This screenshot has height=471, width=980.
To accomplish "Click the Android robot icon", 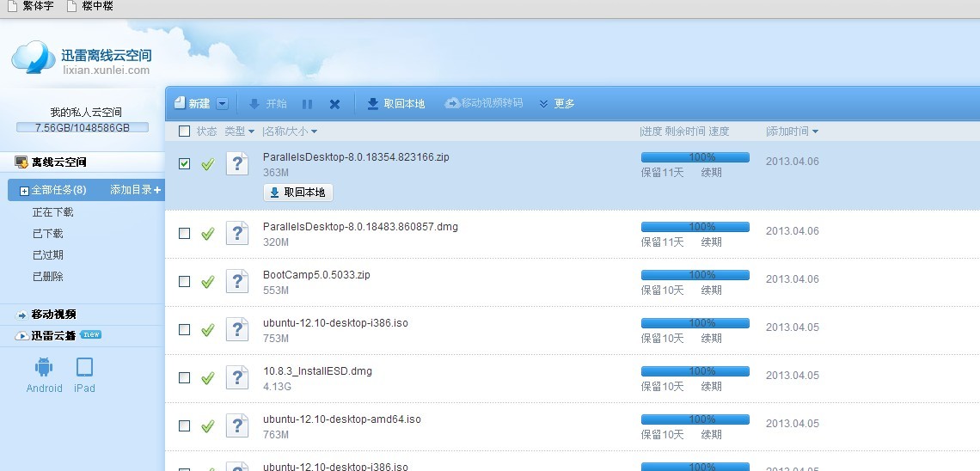I will pos(44,367).
